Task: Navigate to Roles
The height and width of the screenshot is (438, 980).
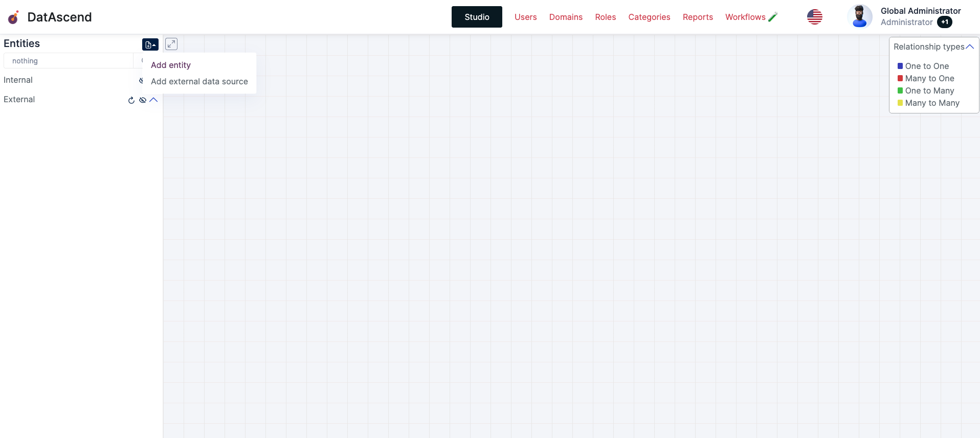Action: tap(606, 17)
